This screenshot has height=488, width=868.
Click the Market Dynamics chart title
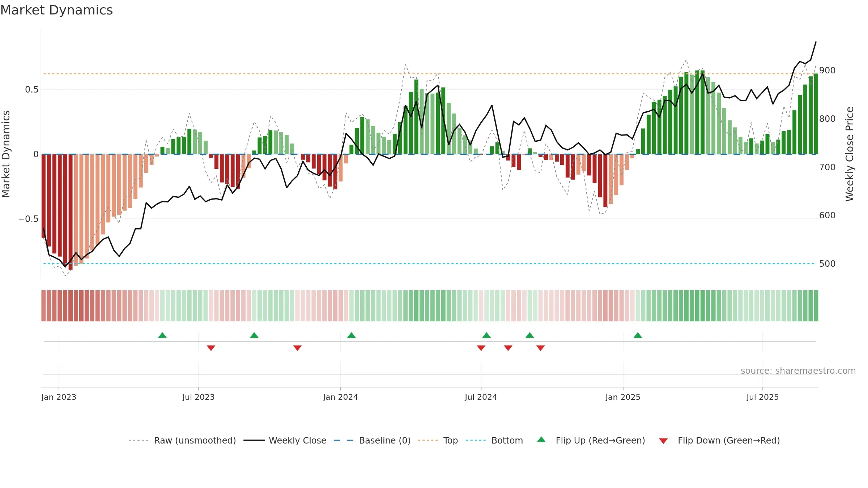tap(56, 10)
